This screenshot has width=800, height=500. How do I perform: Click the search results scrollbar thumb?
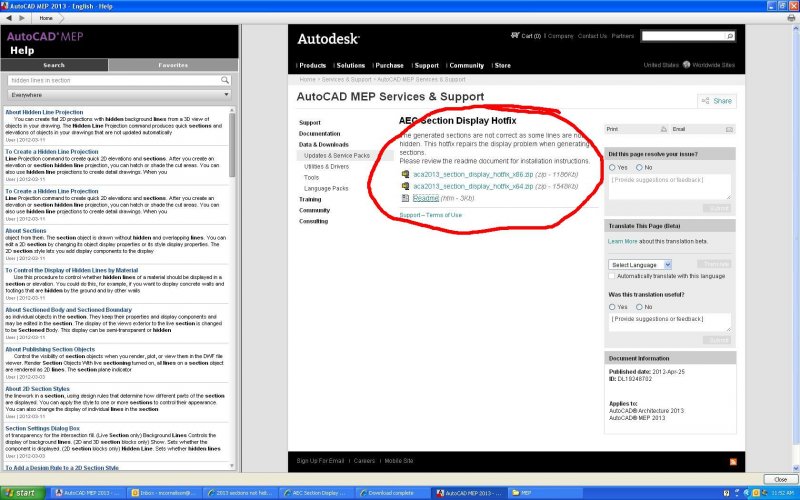point(232,145)
